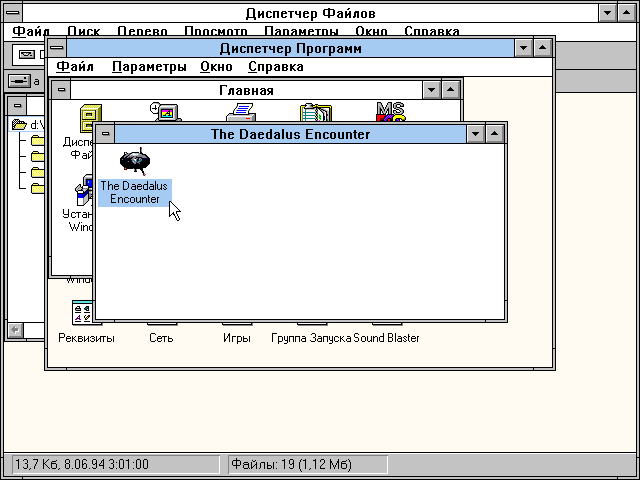Select the Группа Запуска group label
This screenshot has height=480, width=640.
[311, 338]
